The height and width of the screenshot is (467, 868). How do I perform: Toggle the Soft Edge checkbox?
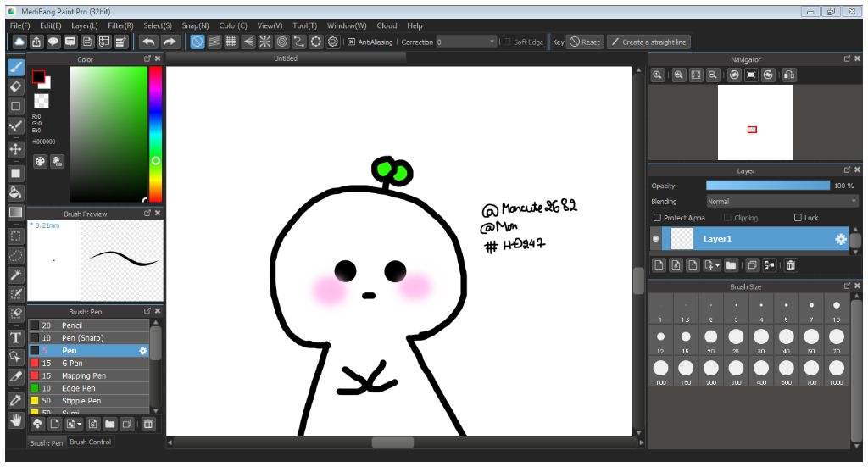(507, 42)
